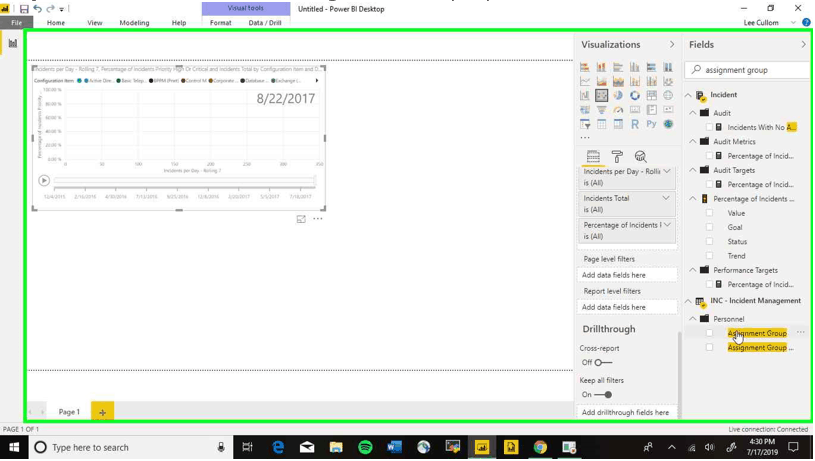Toggle the Keep all filters switch
Viewport: 815px width, 461px height.
[x=603, y=394]
